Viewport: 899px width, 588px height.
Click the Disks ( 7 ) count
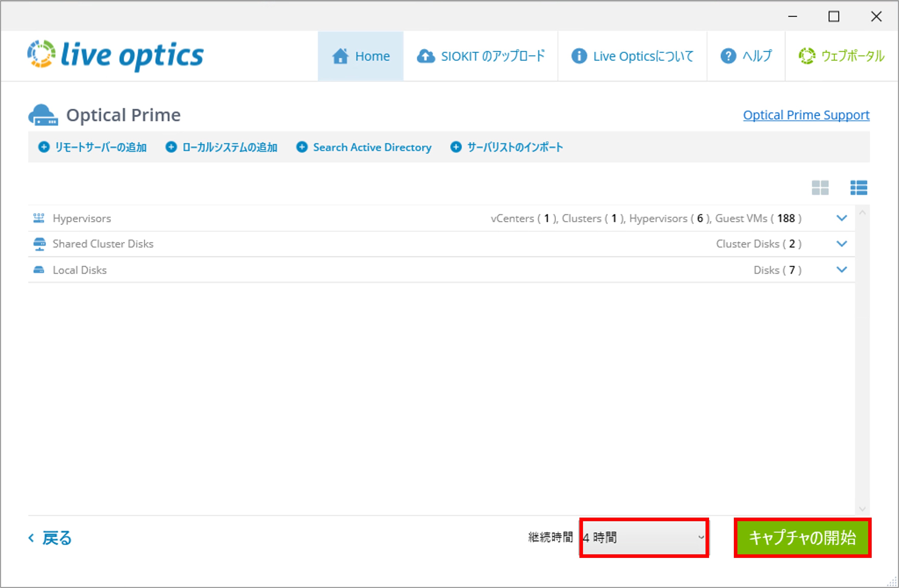[x=778, y=270]
